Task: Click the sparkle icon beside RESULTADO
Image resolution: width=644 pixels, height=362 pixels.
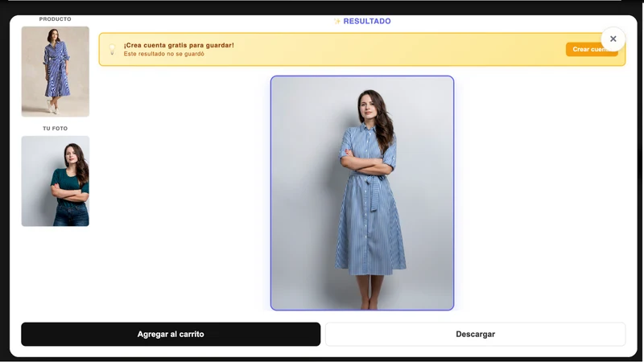Action: (x=337, y=22)
